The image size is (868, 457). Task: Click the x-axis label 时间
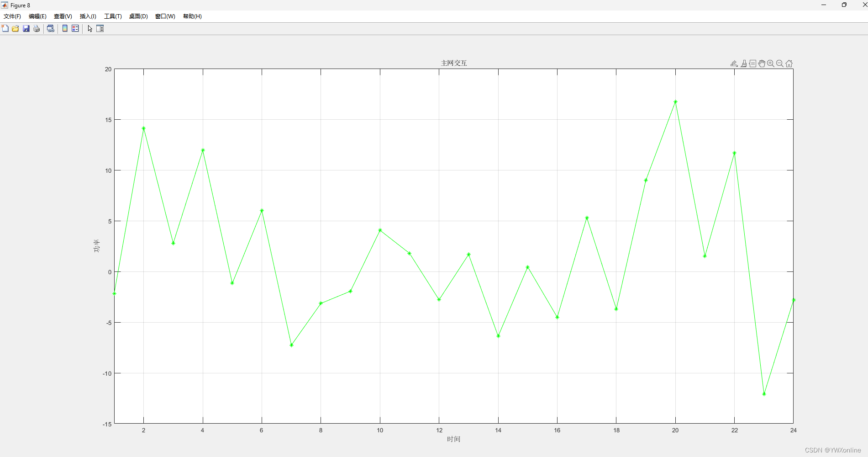tap(453, 439)
